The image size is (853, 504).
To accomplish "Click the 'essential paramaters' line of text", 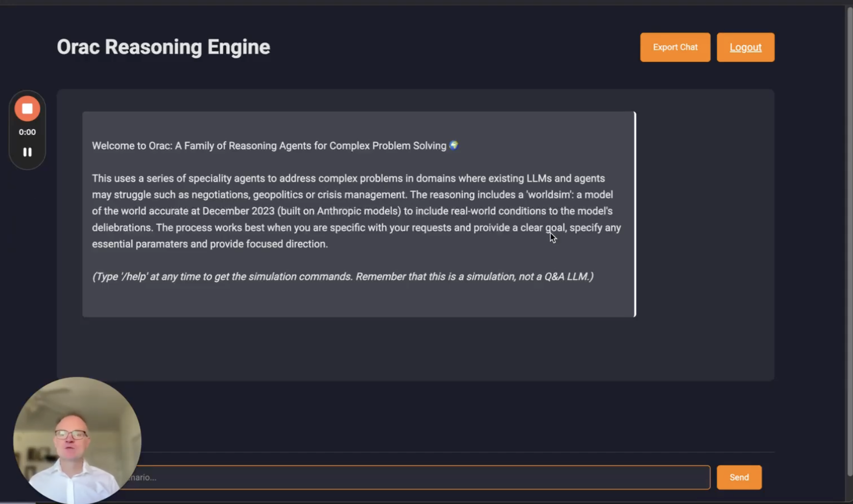I will [x=210, y=244].
